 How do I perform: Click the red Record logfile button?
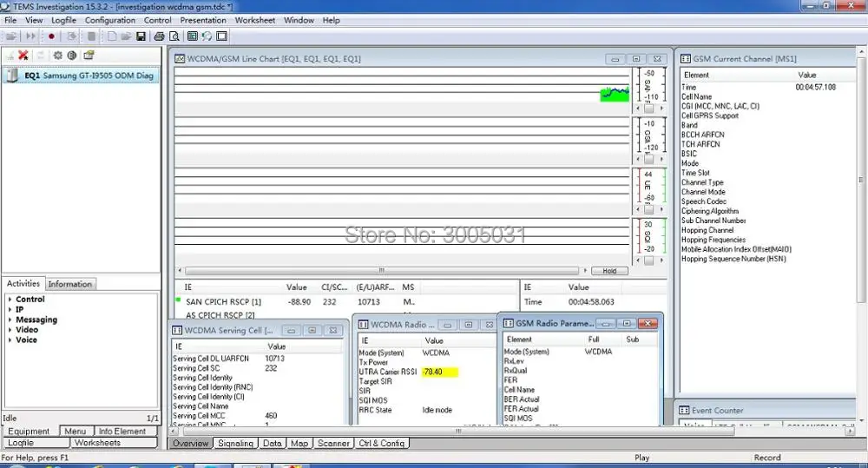tap(51, 36)
